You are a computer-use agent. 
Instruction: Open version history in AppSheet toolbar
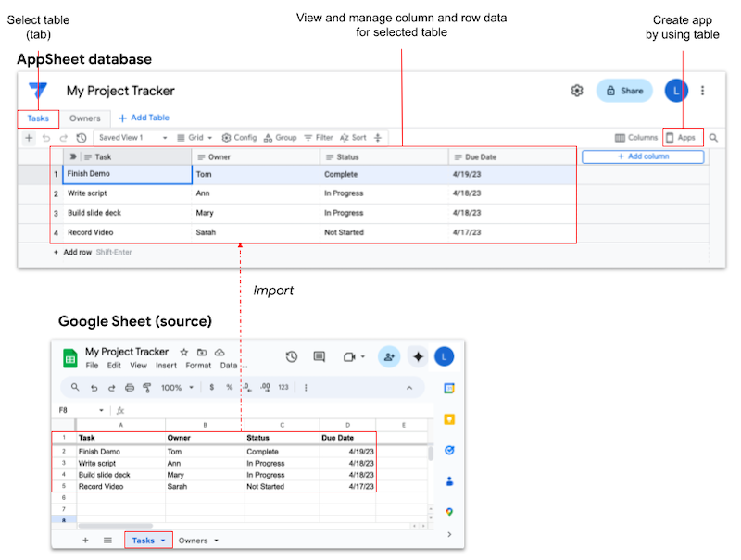[x=82, y=138]
